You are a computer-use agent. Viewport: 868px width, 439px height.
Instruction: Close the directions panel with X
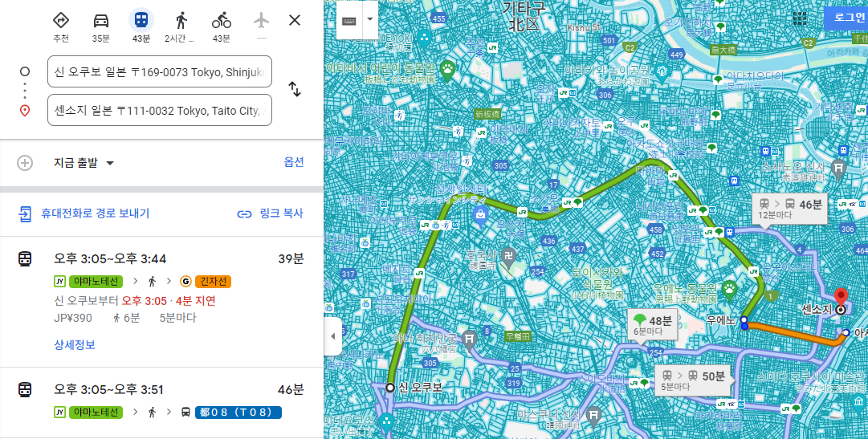pos(295,21)
